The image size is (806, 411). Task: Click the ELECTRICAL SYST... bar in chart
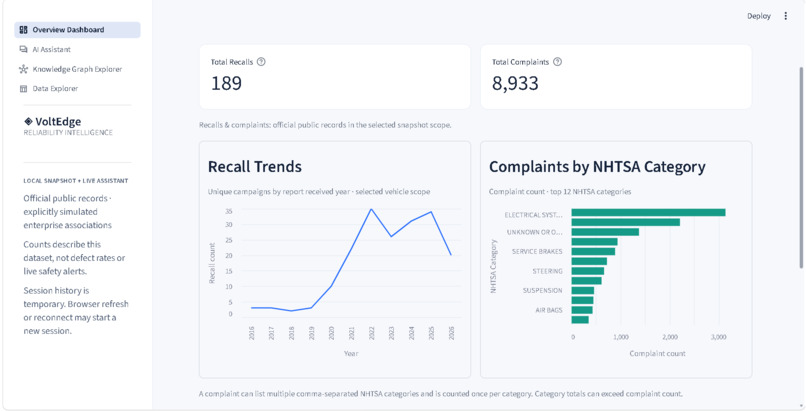(648, 213)
